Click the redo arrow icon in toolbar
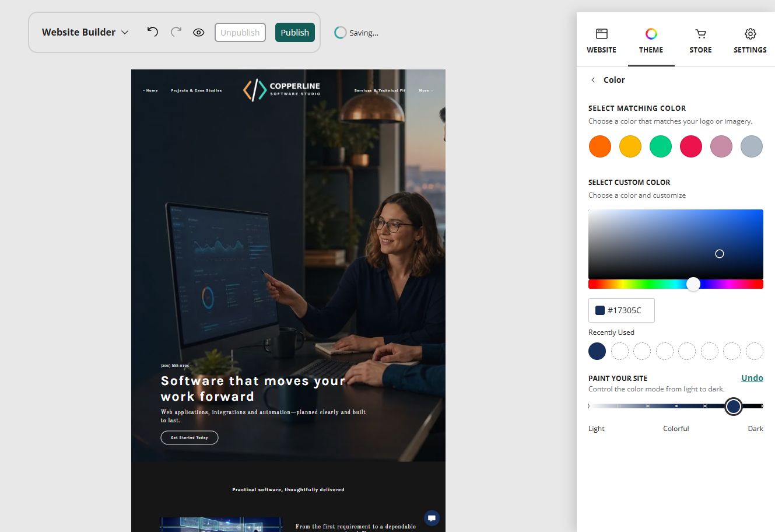This screenshot has height=532, width=775. click(176, 32)
